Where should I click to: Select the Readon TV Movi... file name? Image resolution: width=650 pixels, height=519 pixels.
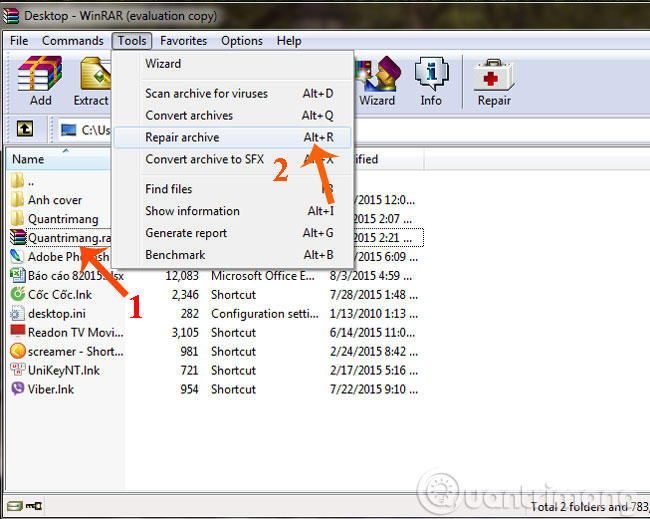(75, 332)
